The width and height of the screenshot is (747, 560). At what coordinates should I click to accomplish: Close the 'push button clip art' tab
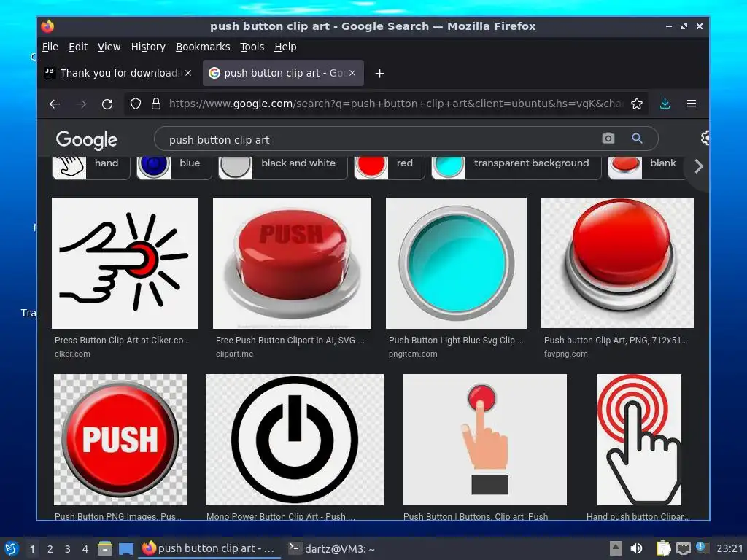pyautogui.click(x=352, y=73)
